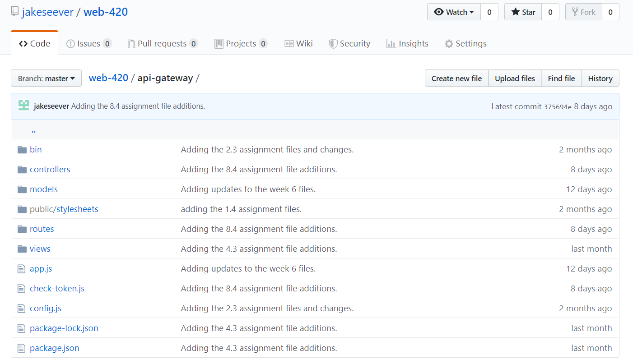Image resolution: width=633 pixels, height=364 pixels.
Task: Click the jakeseever commit author name
Action: (x=51, y=106)
